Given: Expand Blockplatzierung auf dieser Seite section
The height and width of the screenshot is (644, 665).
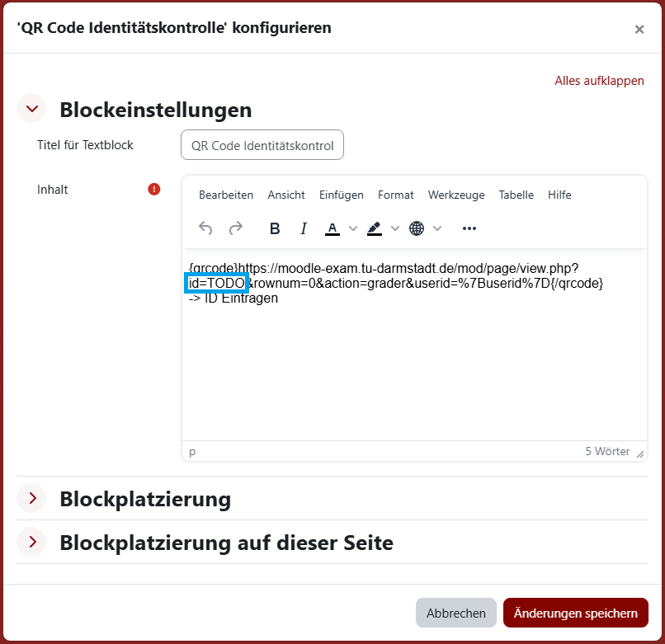Looking at the screenshot, I should [32, 542].
